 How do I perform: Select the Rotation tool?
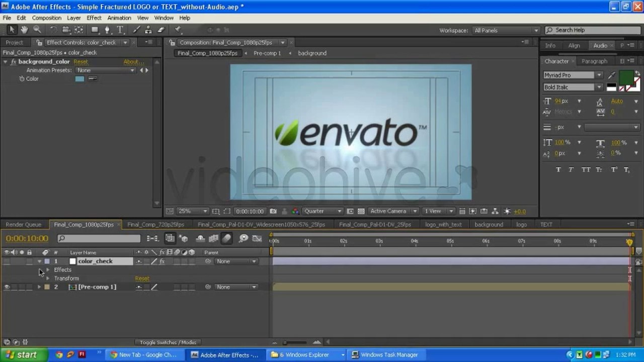click(53, 30)
